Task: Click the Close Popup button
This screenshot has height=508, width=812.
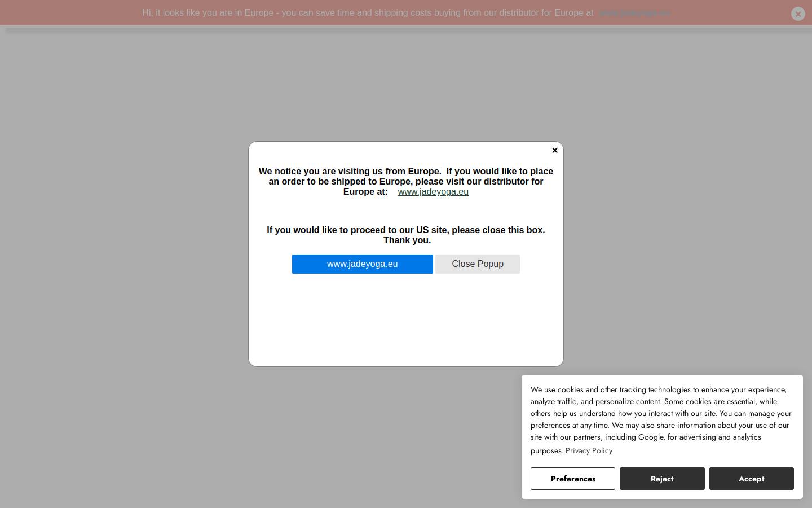Action: (x=478, y=264)
